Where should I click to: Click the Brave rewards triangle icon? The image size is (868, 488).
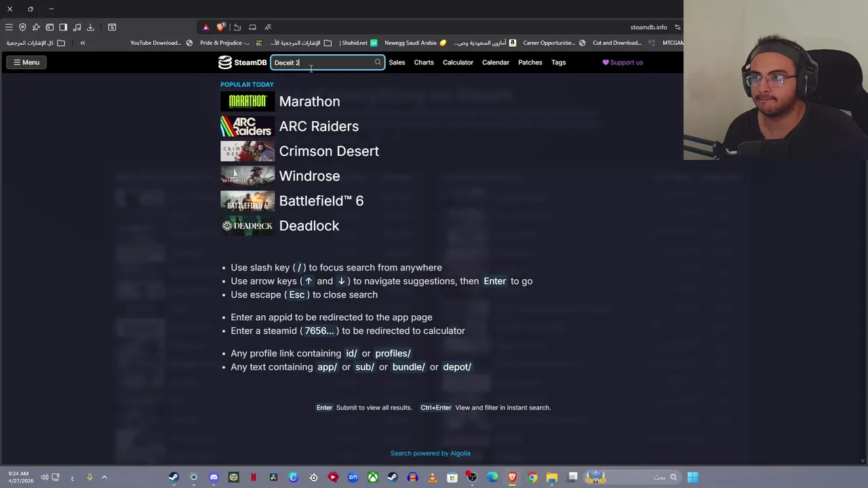205,27
